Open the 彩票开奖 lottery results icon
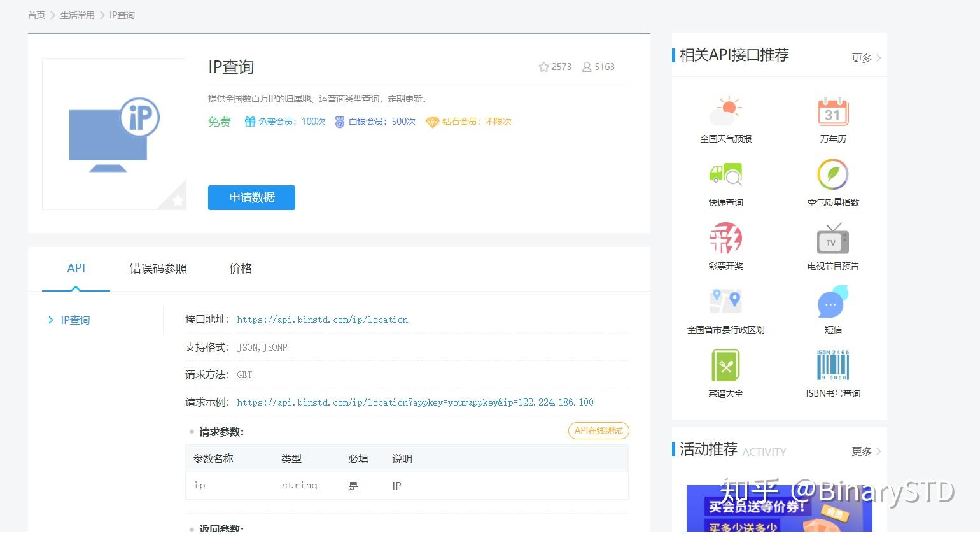 coord(725,239)
